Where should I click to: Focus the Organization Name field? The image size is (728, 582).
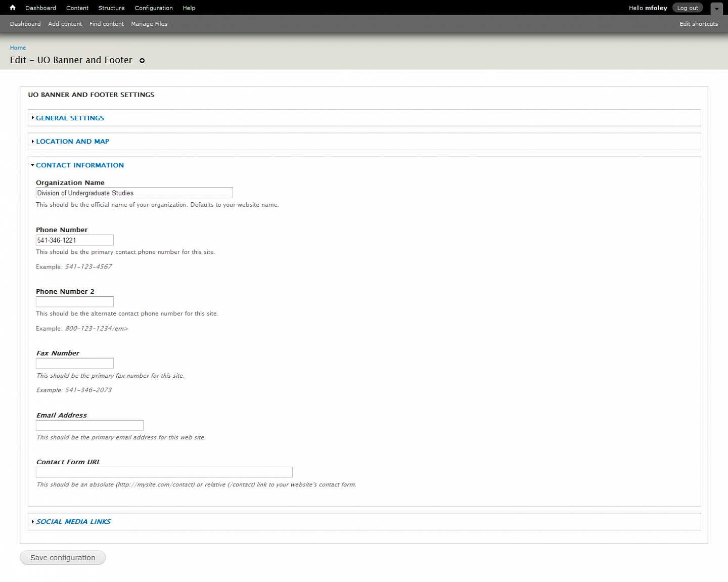[x=134, y=193]
